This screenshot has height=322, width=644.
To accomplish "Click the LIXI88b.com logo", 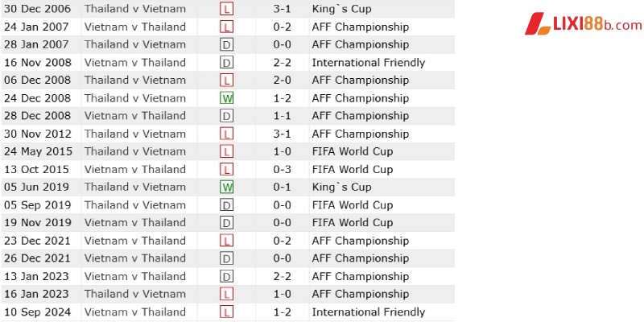I will (x=583, y=24).
